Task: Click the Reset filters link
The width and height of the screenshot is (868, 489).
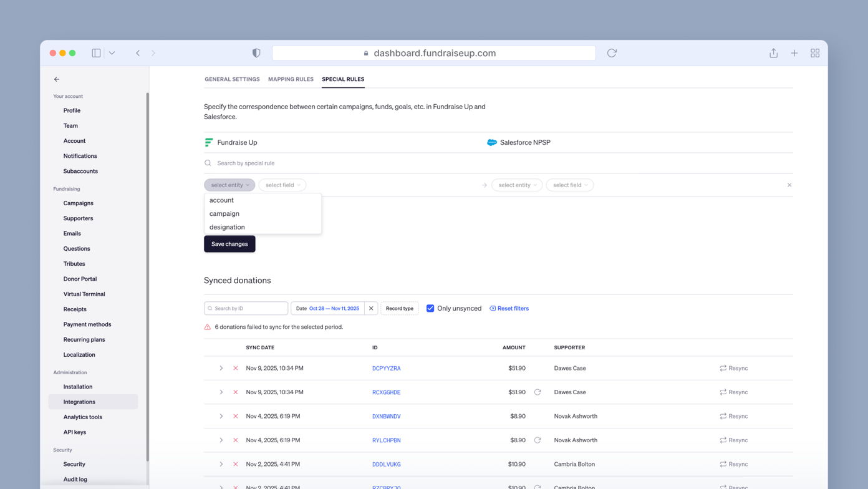Action: coord(509,308)
